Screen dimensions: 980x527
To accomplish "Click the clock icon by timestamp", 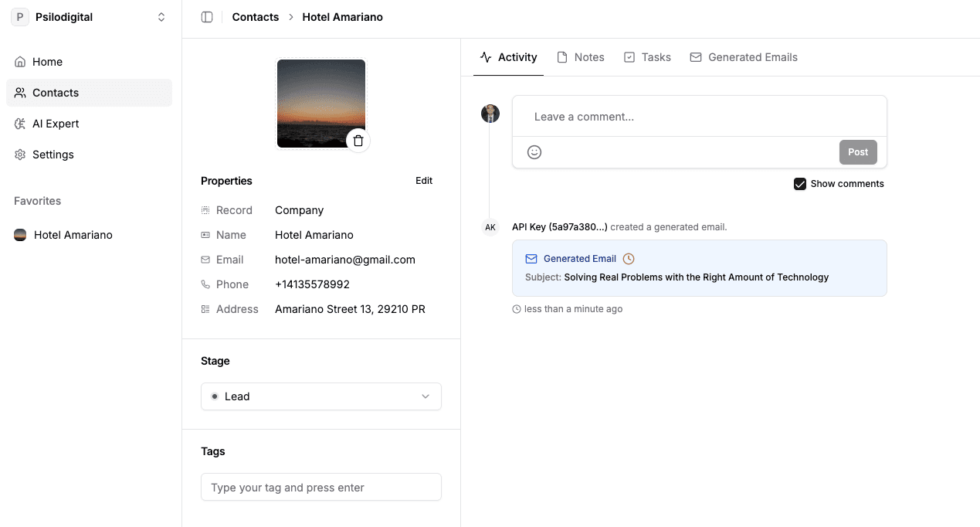I will click(517, 309).
